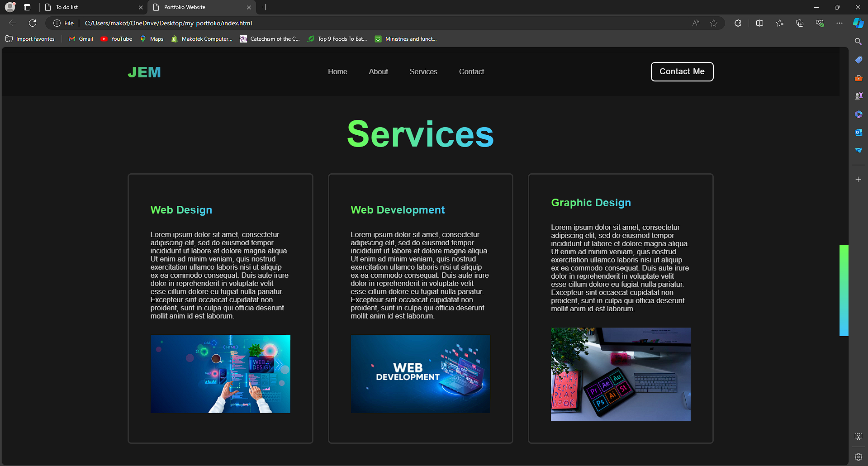Customize sidebar with the plus icon

(859, 180)
